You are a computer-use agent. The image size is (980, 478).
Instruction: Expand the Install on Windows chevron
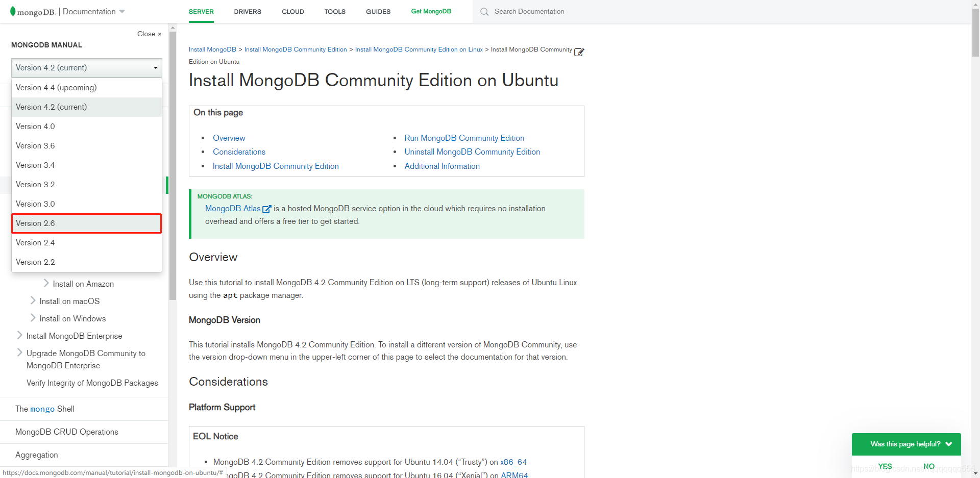33,318
